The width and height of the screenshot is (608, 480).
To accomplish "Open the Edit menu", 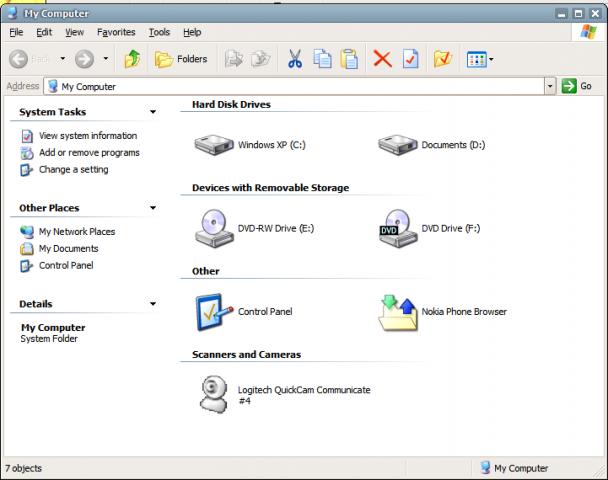I will [44, 32].
